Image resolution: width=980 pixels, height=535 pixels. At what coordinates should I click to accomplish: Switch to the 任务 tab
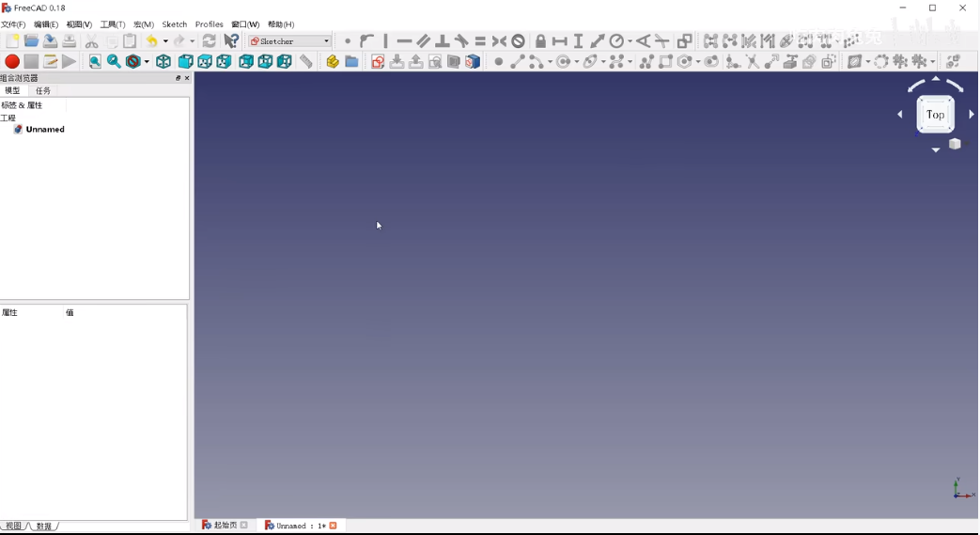pyautogui.click(x=42, y=90)
